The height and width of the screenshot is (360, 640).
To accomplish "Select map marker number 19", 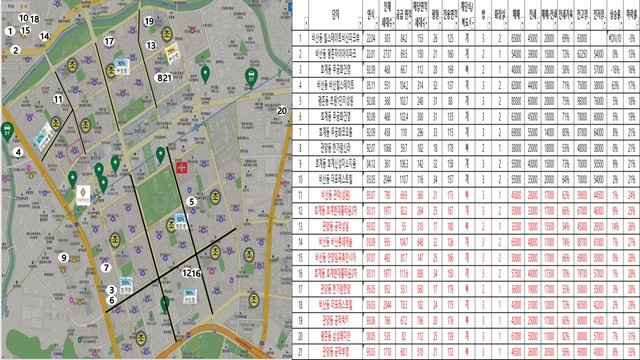I will pos(149,21).
